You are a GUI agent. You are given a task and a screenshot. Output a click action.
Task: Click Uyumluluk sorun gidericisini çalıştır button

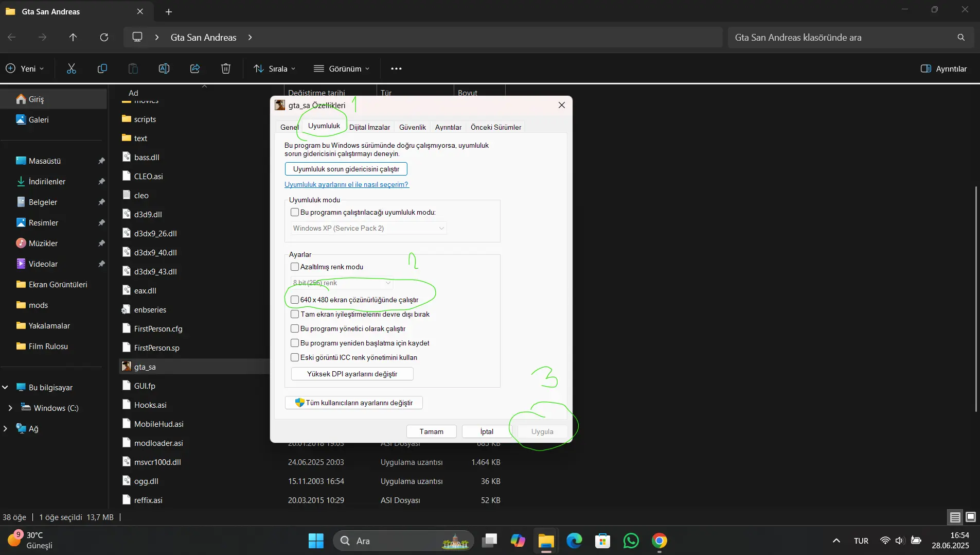tap(346, 169)
